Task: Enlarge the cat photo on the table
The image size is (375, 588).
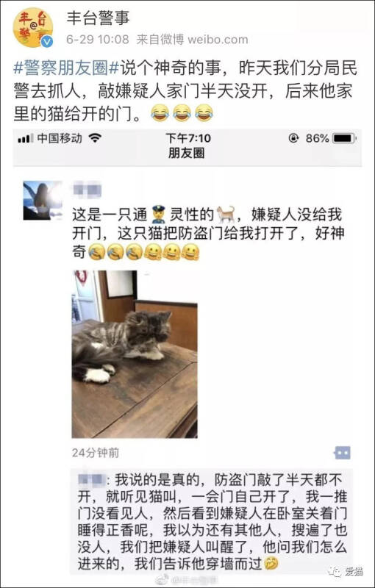Action: tap(135, 354)
